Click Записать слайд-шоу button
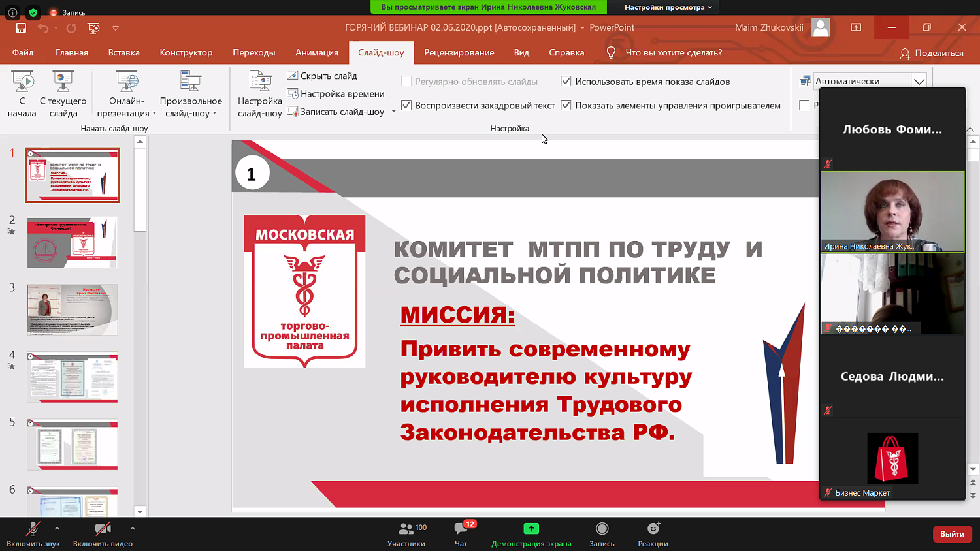Viewport: 980px width, 551px height. pyautogui.click(x=336, y=112)
